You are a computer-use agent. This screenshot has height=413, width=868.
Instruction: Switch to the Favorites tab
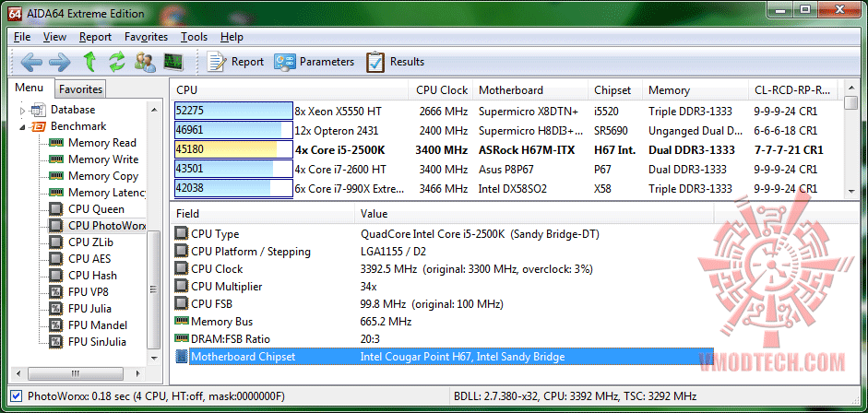[81, 89]
